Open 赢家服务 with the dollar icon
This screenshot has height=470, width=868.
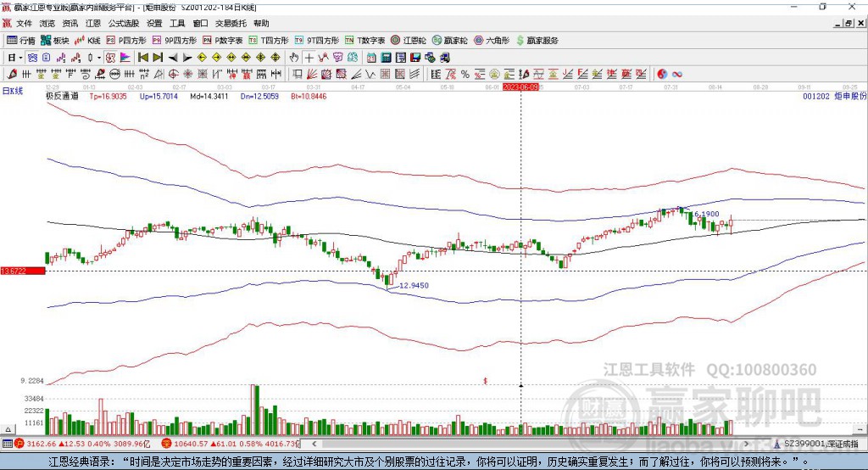(537, 41)
